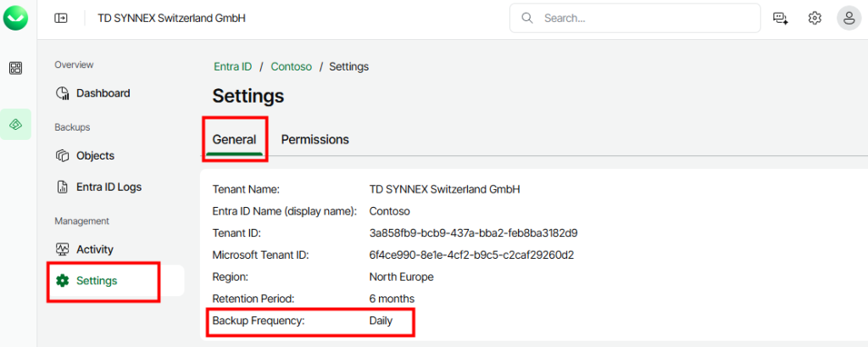Click the green logo icon at top-left
This screenshot has height=347, width=868.
[x=16, y=17]
